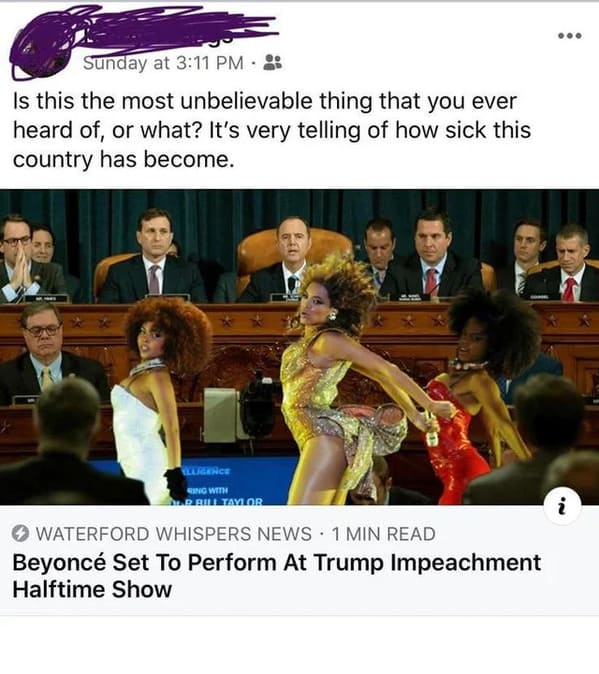Click the friends audience privacy icon

[x=272, y=62]
